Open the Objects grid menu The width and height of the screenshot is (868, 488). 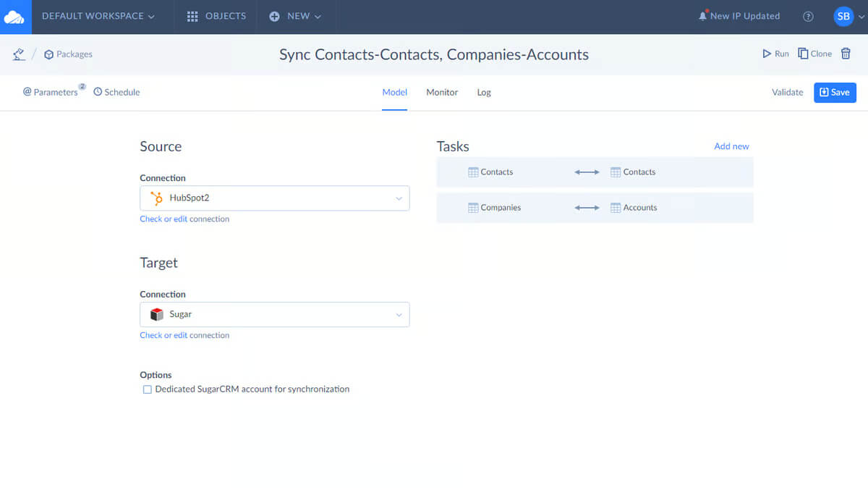(x=216, y=16)
